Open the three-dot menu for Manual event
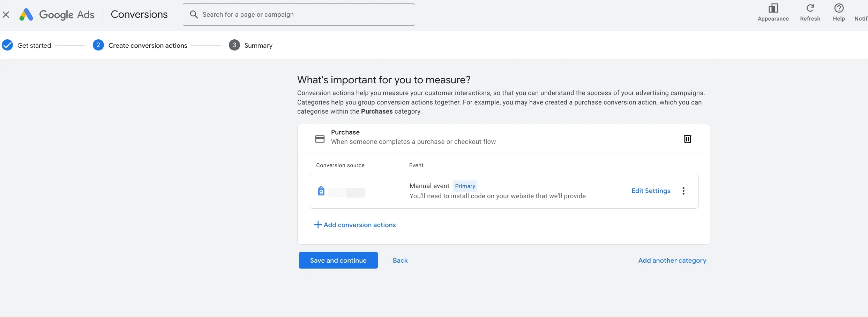This screenshot has height=317, width=868. [x=683, y=191]
